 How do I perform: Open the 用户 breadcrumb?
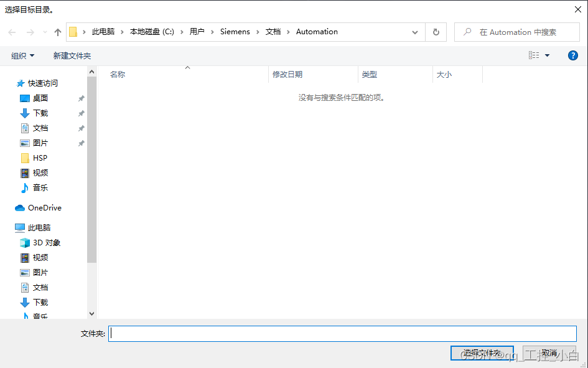[x=197, y=32]
